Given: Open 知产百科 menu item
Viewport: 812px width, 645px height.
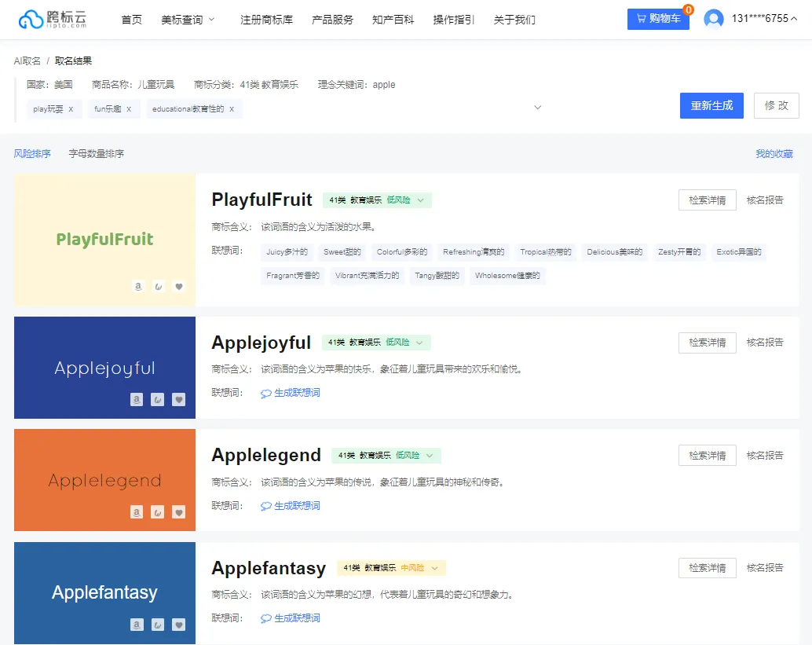Looking at the screenshot, I should click(x=393, y=20).
